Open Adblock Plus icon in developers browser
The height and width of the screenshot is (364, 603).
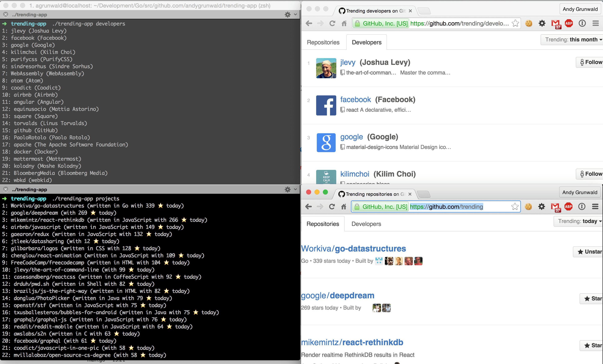(569, 23)
